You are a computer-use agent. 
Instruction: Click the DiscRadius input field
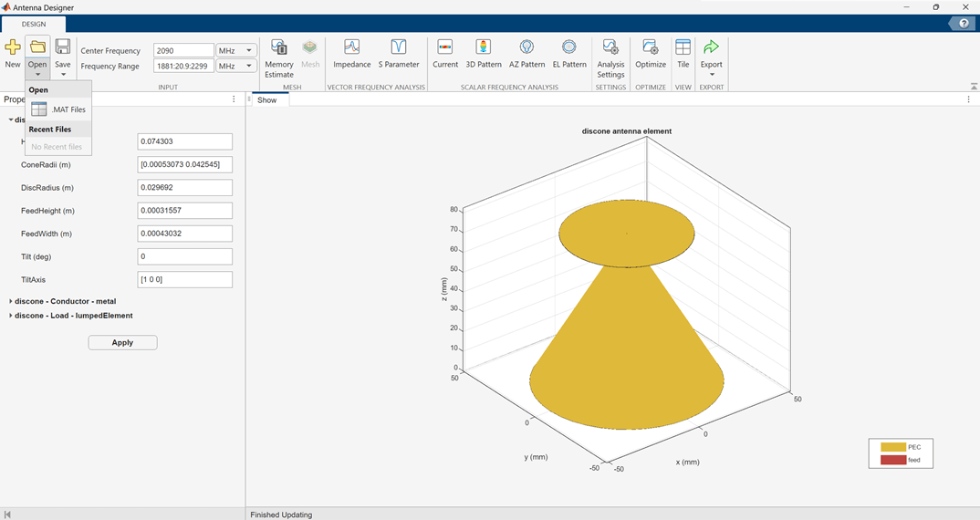click(x=184, y=188)
